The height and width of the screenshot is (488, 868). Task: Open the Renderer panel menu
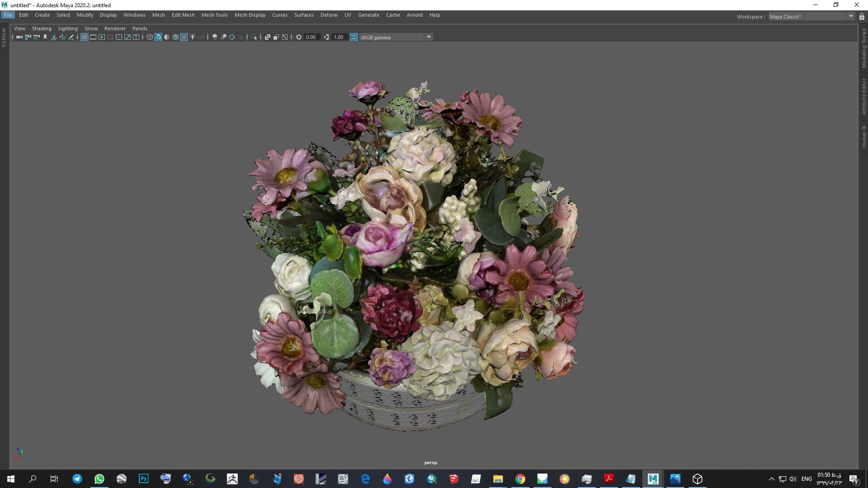click(115, 28)
